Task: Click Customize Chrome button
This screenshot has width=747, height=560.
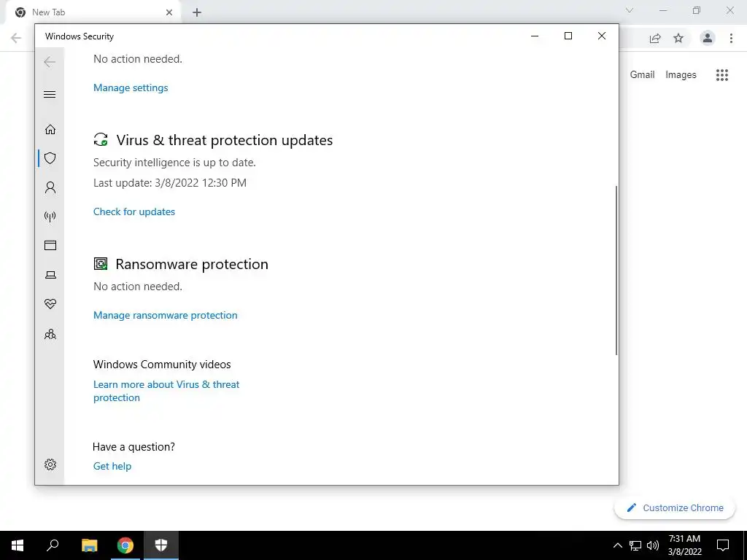Action: coord(675,507)
